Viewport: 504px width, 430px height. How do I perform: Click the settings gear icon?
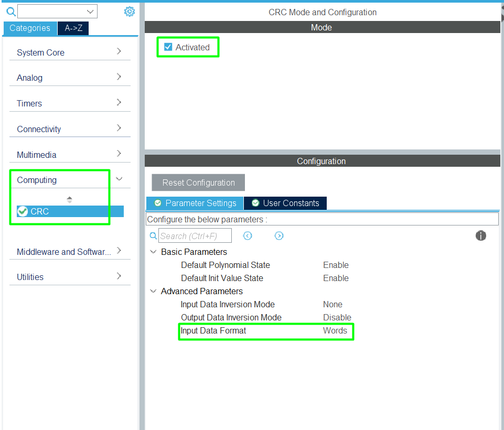click(130, 12)
